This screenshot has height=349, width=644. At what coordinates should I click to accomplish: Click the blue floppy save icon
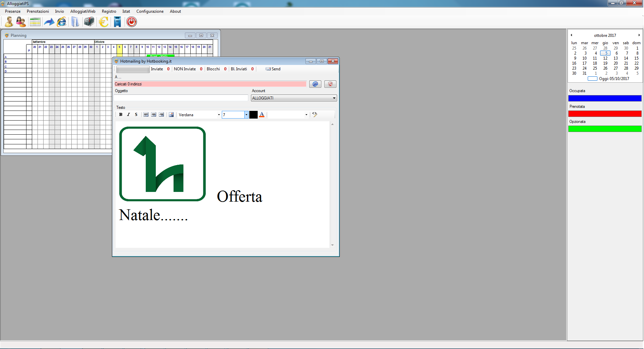tap(117, 22)
